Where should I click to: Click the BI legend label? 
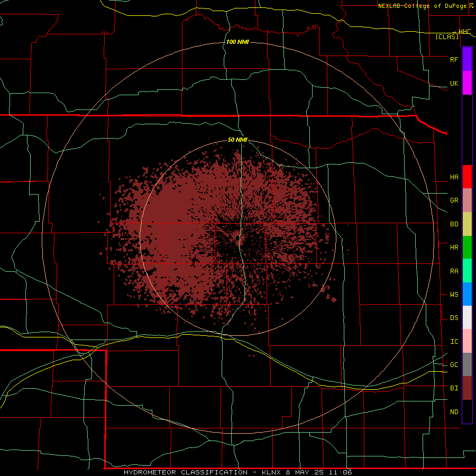click(x=454, y=388)
